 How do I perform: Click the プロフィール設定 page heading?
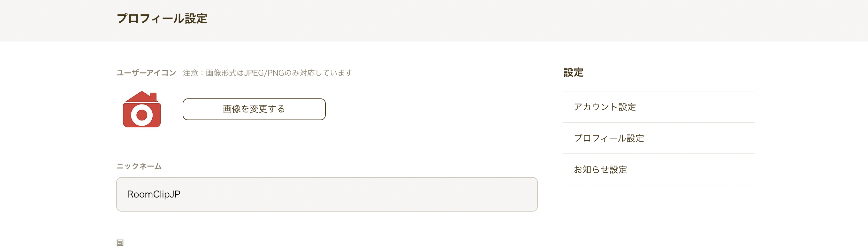tap(162, 19)
